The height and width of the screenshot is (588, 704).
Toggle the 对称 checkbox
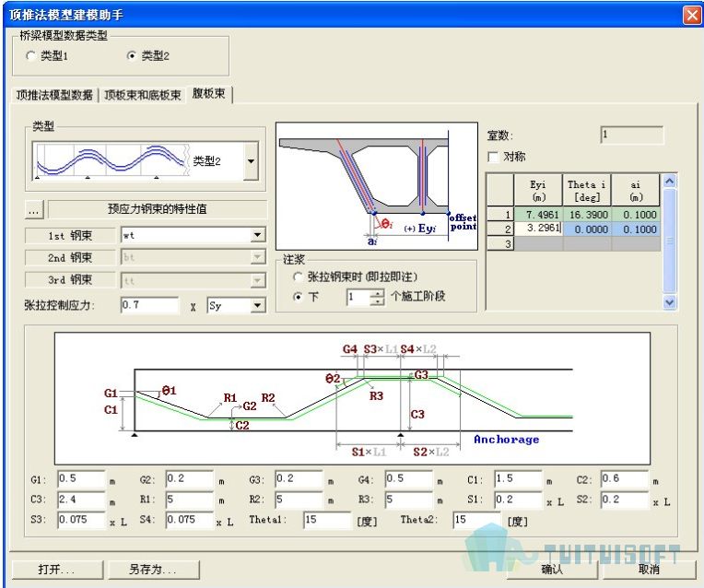pyautogui.click(x=493, y=157)
